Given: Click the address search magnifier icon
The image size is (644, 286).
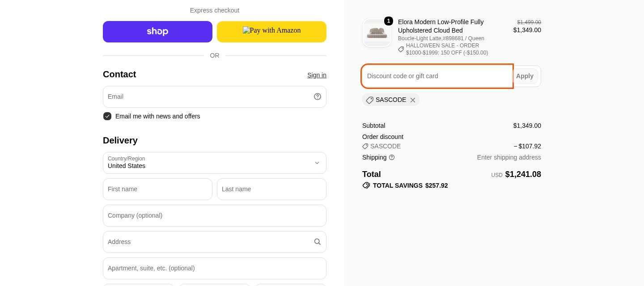Looking at the screenshot, I should (x=318, y=242).
